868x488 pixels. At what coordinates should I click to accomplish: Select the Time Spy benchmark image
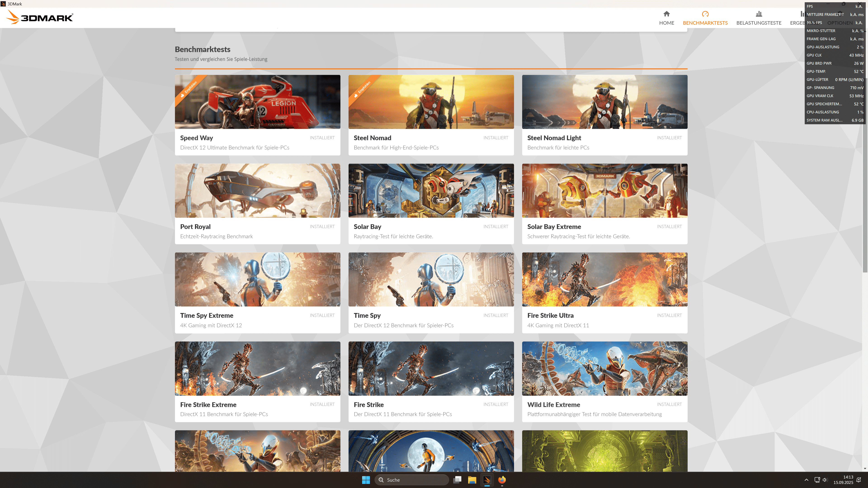pyautogui.click(x=431, y=279)
